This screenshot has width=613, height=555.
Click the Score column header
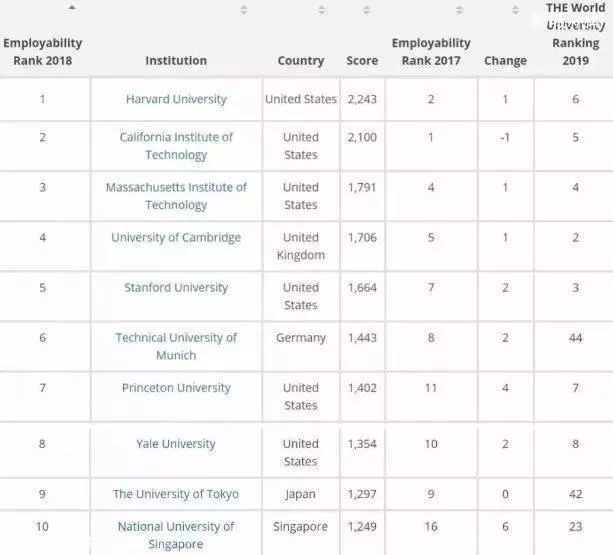coord(362,61)
